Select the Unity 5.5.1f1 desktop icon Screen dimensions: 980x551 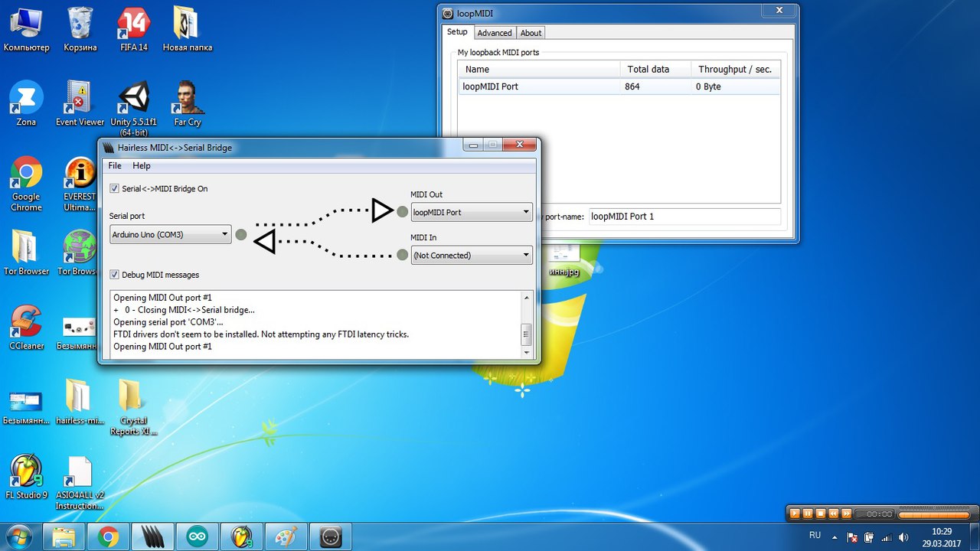(x=133, y=109)
